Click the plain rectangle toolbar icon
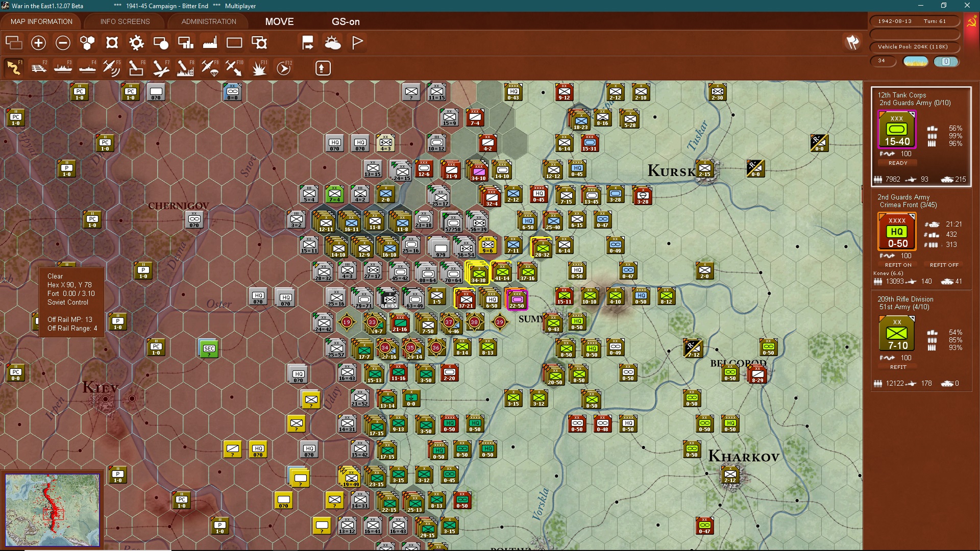The image size is (980, 551). point(234,43)
